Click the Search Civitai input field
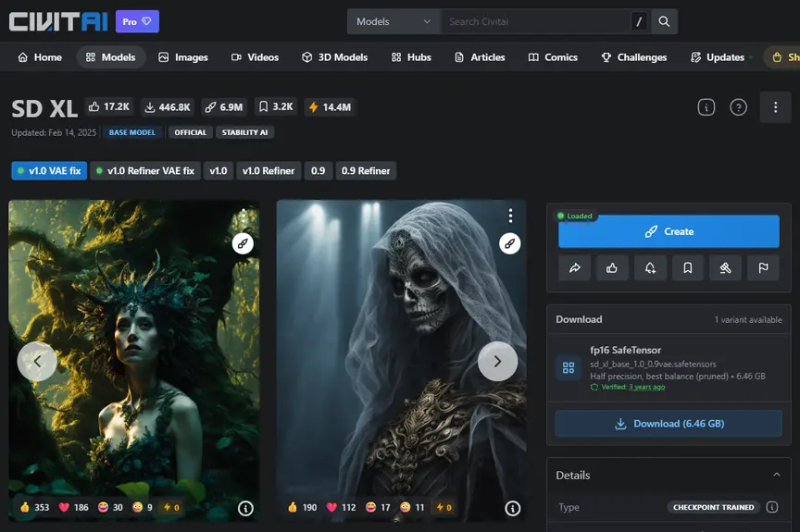 pyautogui.click(x=535, y=21)
